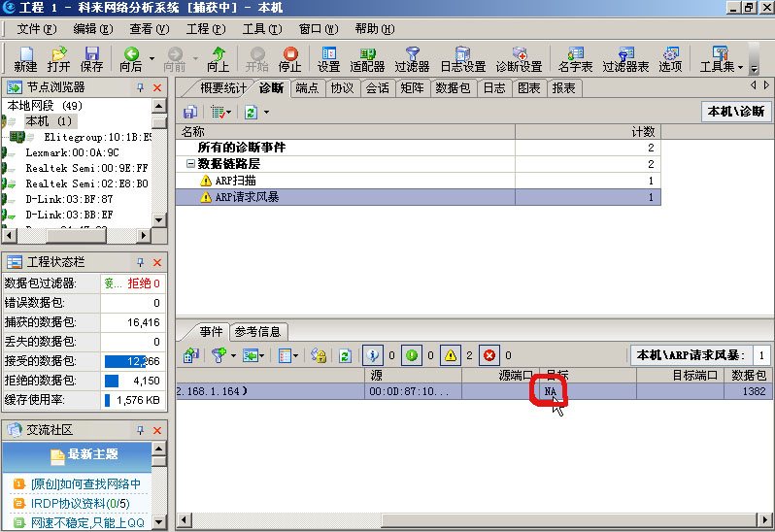Select the ARP扫描 diagnosis event row
This screenshot has width=775, height=532.
[x=235, y=181]
